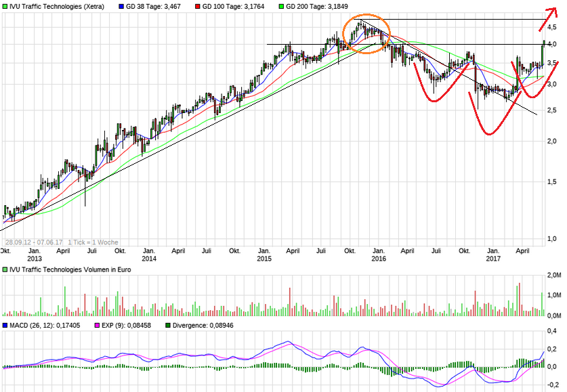Click the 2,0M volume axis label
The height and width of the screenshot is (392, 567).
[x=554, y=276]
